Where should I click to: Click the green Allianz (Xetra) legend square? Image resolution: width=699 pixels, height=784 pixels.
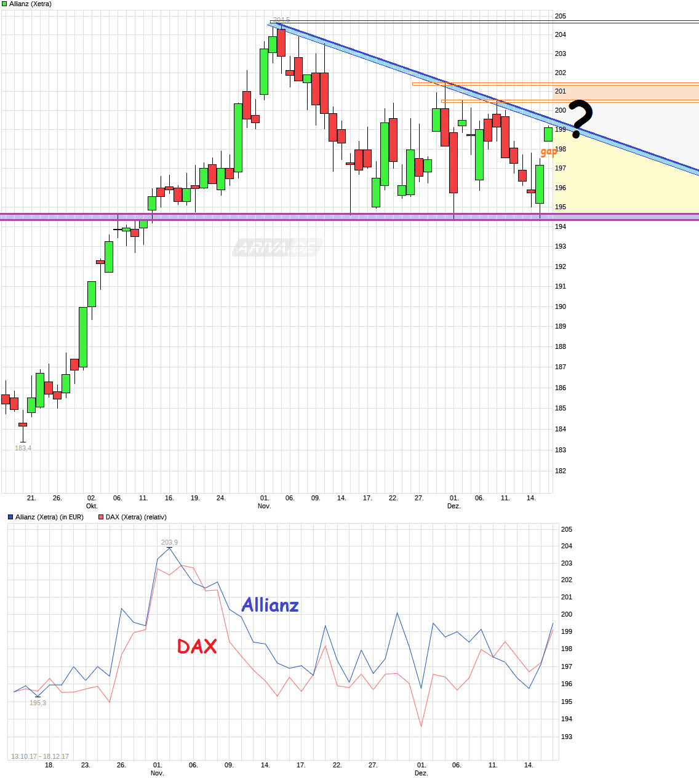(x=4, y=4)
